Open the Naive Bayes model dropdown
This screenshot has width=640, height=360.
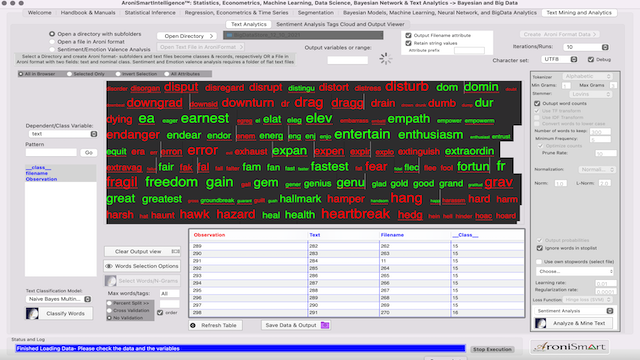(59, 299)
